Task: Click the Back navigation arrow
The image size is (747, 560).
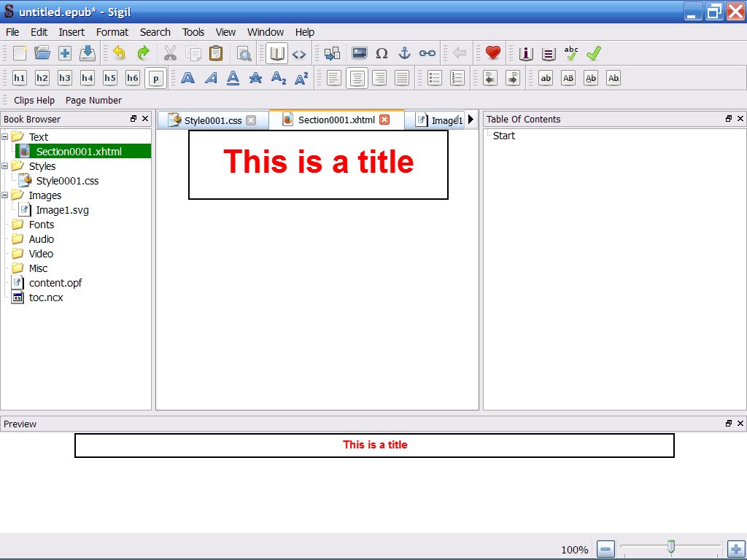Action: point(460,53)
